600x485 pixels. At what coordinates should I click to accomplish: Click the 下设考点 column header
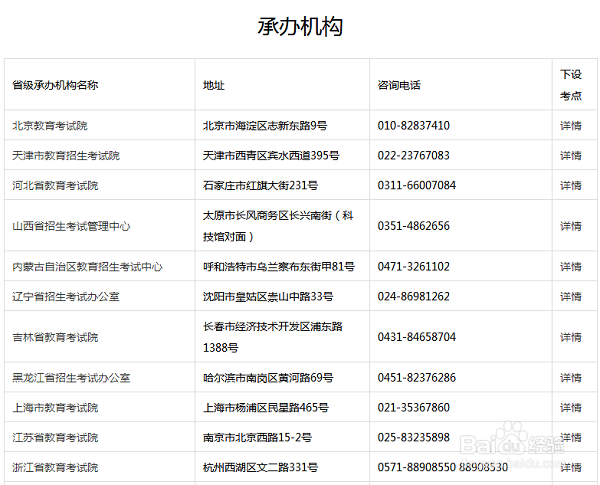coord(571,85)
